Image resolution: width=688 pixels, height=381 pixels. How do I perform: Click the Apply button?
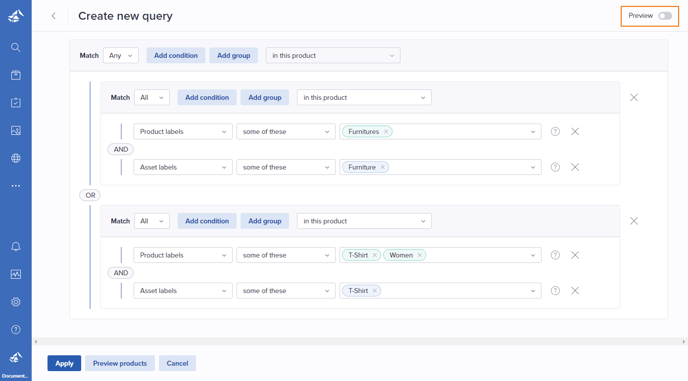64,363
